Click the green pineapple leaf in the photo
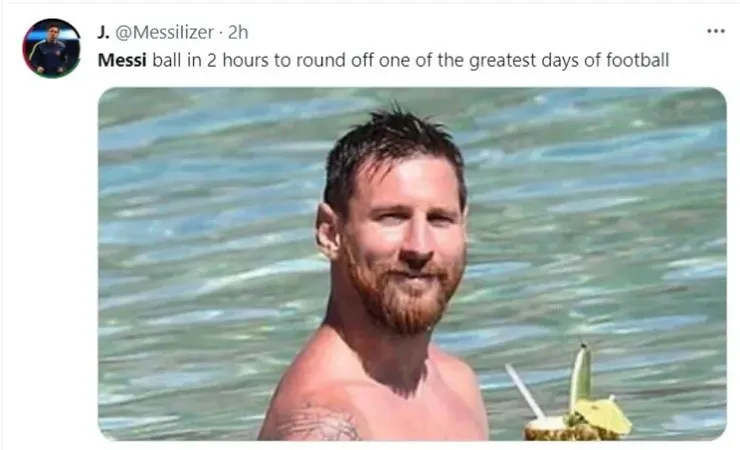Image resolution: width=740 pixels, height=450 pixels. [581, 377]
